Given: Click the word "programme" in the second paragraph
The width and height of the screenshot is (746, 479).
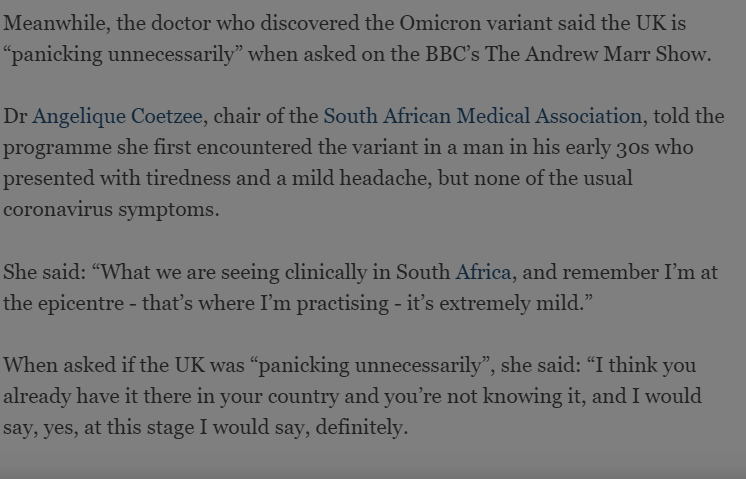Looking at the screenshot, I should pyautogui.click(x=53, y=148).
